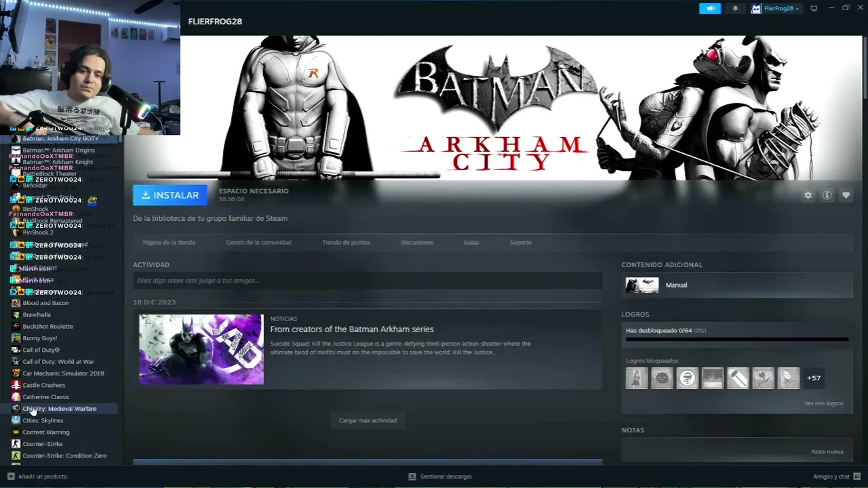This screenshot has width=868, height=488.
Task: Open the notifications bell
Action: (x=735, y=8)
